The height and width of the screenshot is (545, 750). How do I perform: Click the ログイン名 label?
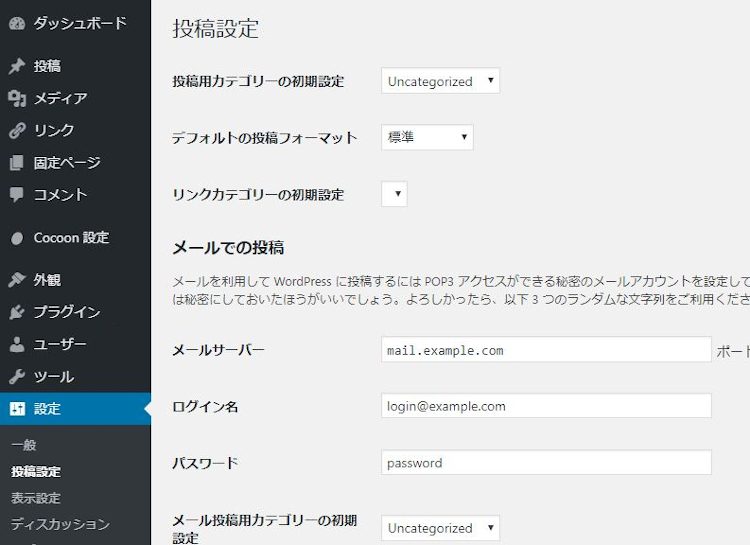point(205,407)
